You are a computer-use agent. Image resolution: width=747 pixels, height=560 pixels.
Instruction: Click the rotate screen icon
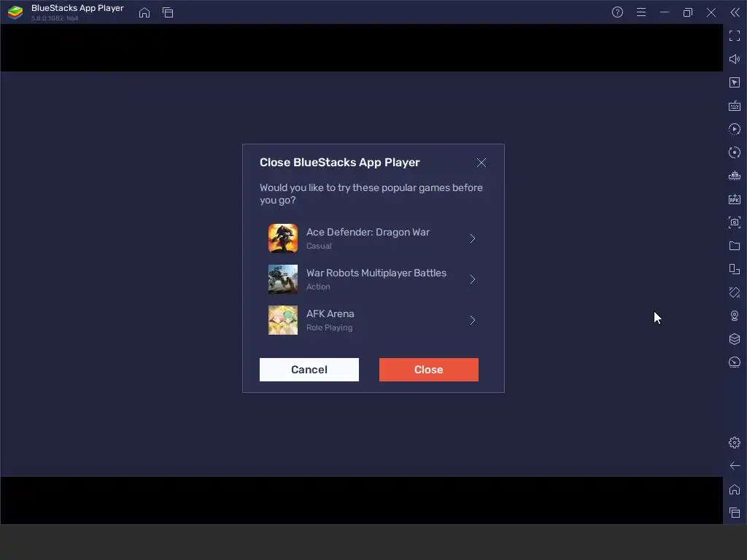pyautogui.click(x=735, y=269)
